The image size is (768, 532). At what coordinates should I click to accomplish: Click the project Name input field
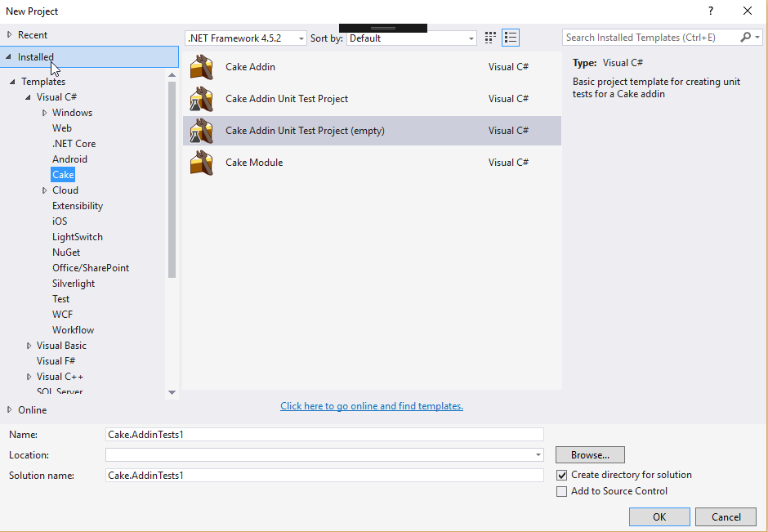click(324, 435)
